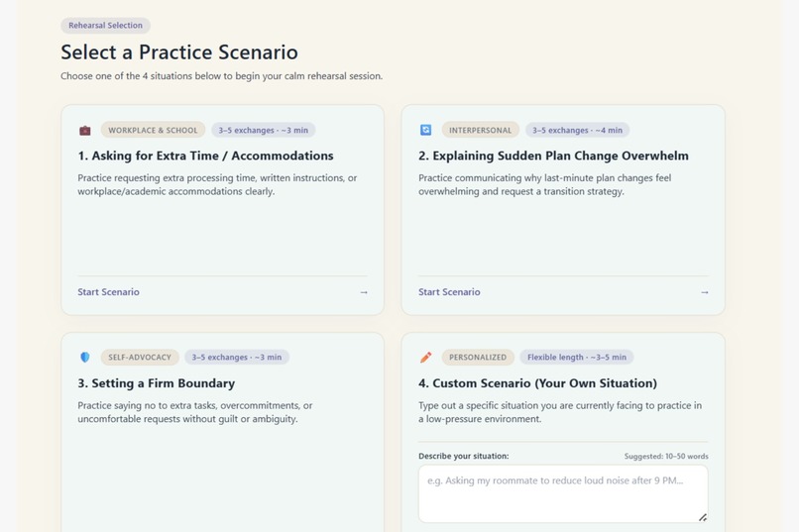Viewport: 799px width, 532px height.
Task: Click the Describe your situation text field
Action: (x=563, y=493)
